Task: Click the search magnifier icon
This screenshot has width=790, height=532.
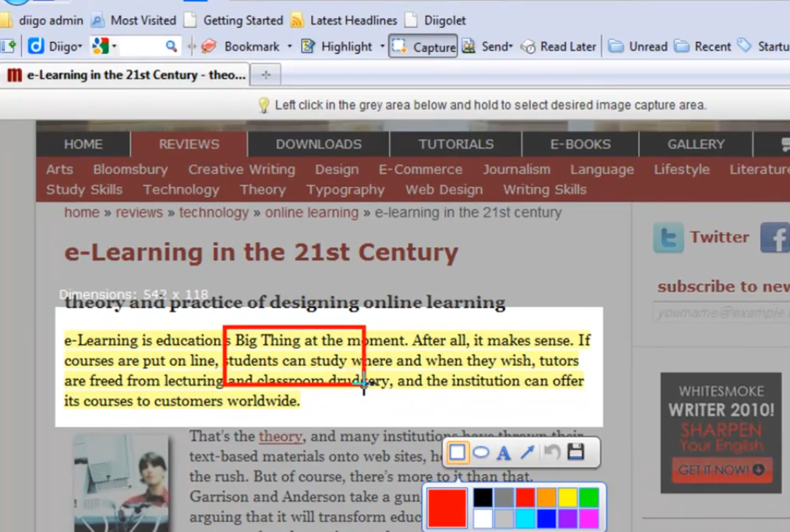Action: (171, 47)
